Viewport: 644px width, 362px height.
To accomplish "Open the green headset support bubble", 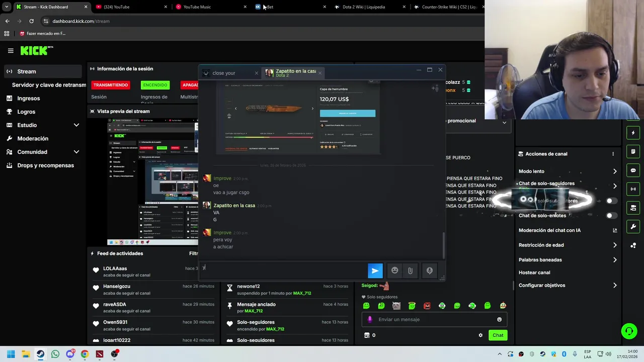I will coord(629,331).
